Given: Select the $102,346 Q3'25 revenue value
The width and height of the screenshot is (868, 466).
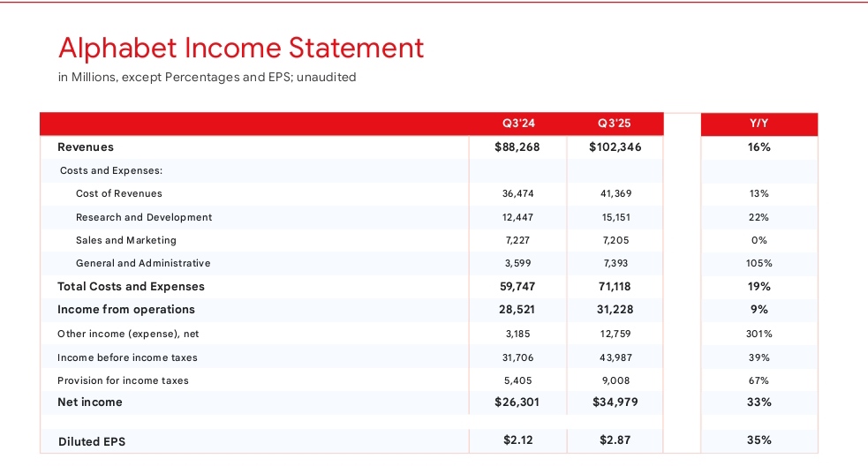Looking at the screenshot, I should coord(615,147).
